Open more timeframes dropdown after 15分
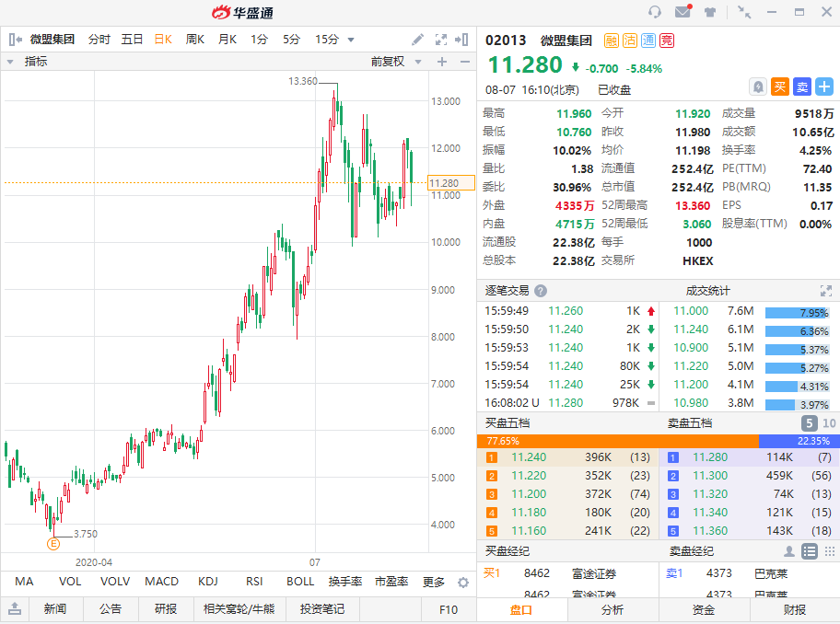This screenshot has height=624, width=840. point(351,40)
